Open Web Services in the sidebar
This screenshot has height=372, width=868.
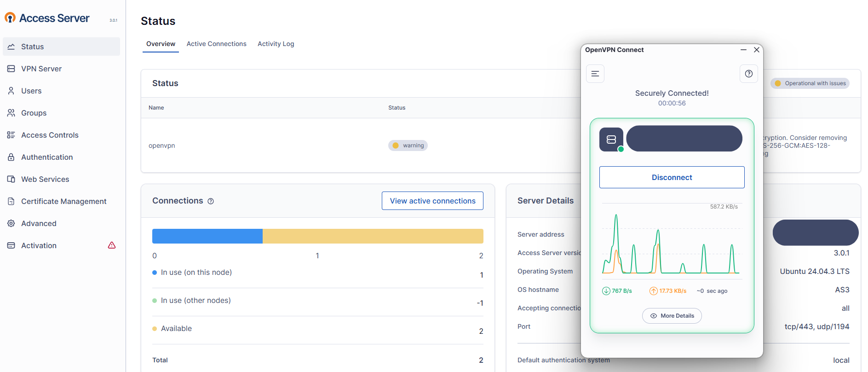(x=61, y=179)
